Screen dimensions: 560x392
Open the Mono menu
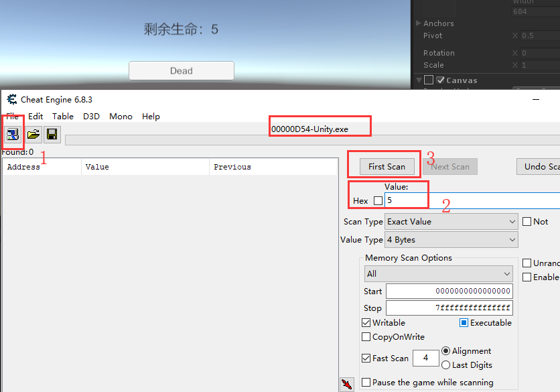point(121,116)
